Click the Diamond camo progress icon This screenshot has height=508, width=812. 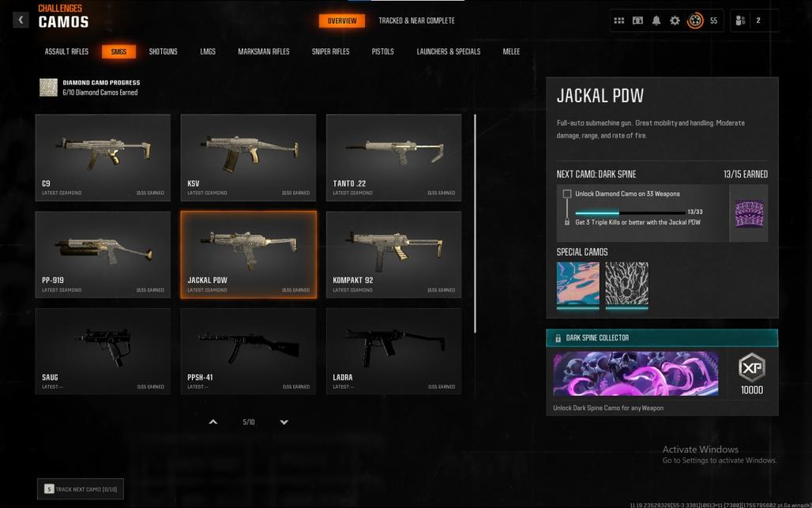[49, 87]
